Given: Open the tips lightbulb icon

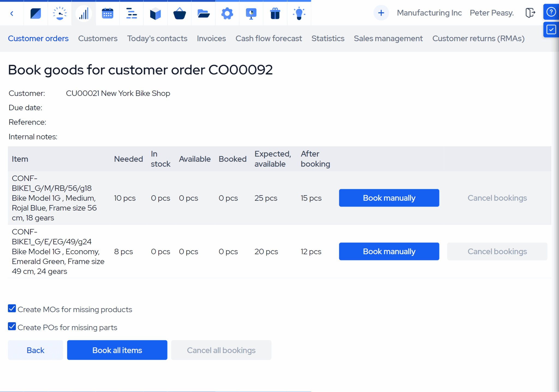Looking at the screenshot, I should tap(299, 13).
